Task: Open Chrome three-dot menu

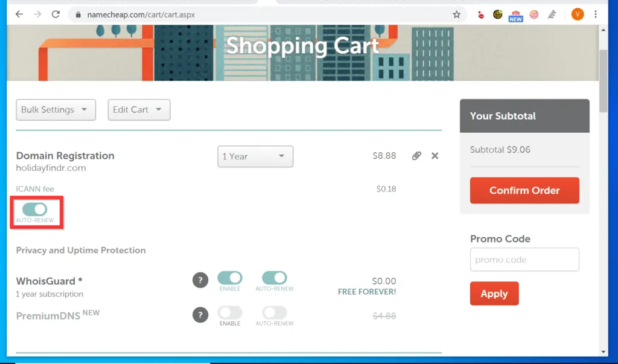Action: pos(596,14)
